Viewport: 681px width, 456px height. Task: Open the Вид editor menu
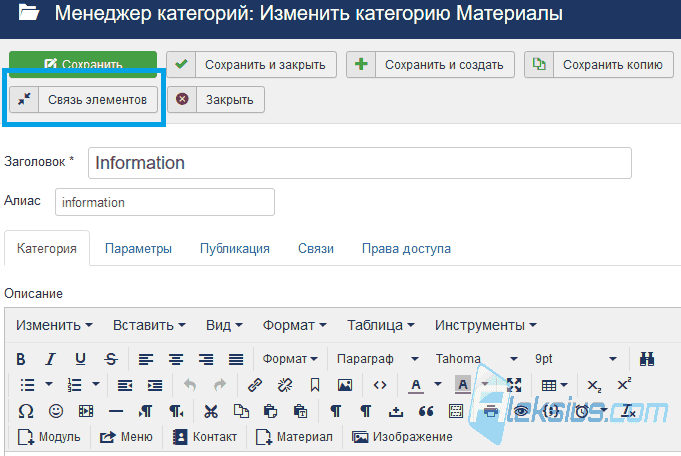click(224, 325)
